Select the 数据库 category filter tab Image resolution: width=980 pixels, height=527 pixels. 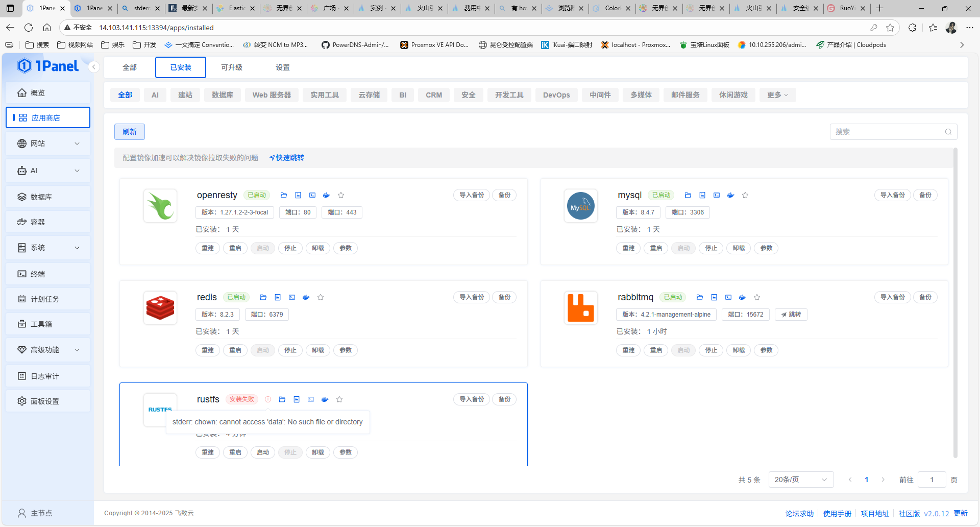point(223,95)
